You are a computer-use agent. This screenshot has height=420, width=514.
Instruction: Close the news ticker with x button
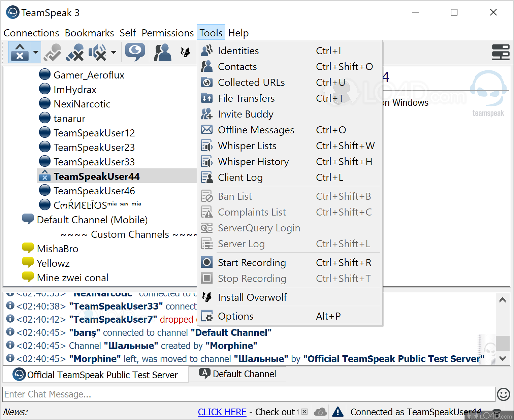pyautogui.click(x=304, y=412)
